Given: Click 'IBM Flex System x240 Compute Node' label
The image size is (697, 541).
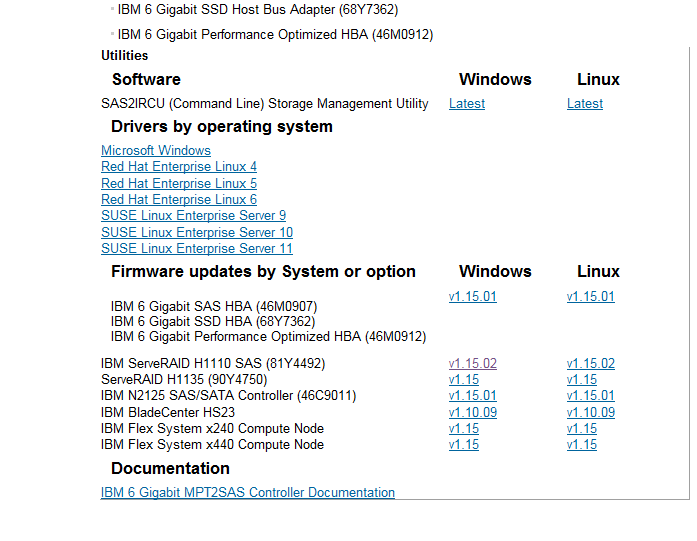Looking at the screenshot, I should click(x=212, y=429).
